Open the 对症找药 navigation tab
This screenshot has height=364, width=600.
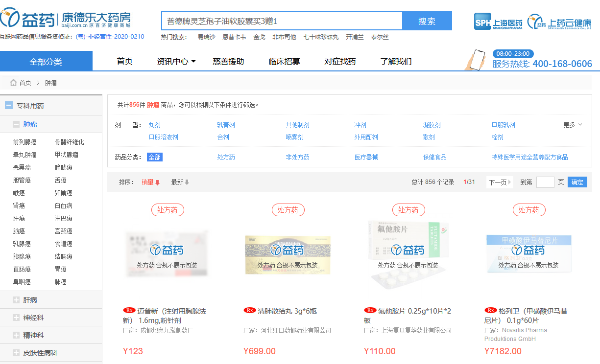coord(340,62)
